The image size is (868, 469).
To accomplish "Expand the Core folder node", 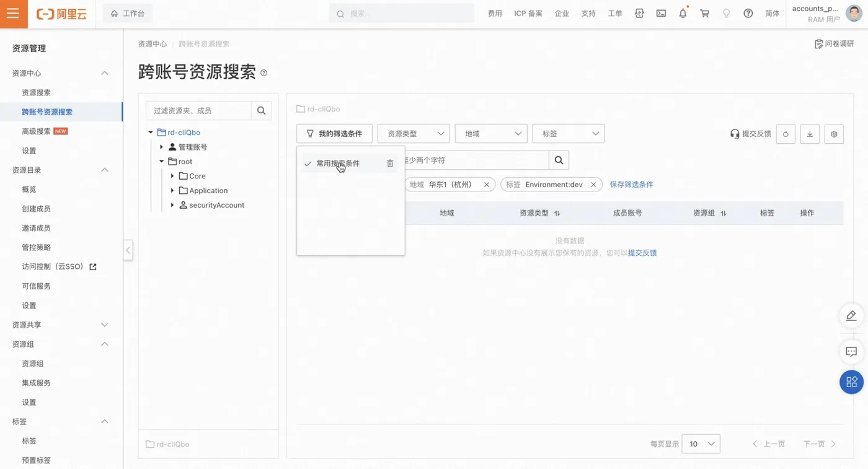I will coord(172,176).
